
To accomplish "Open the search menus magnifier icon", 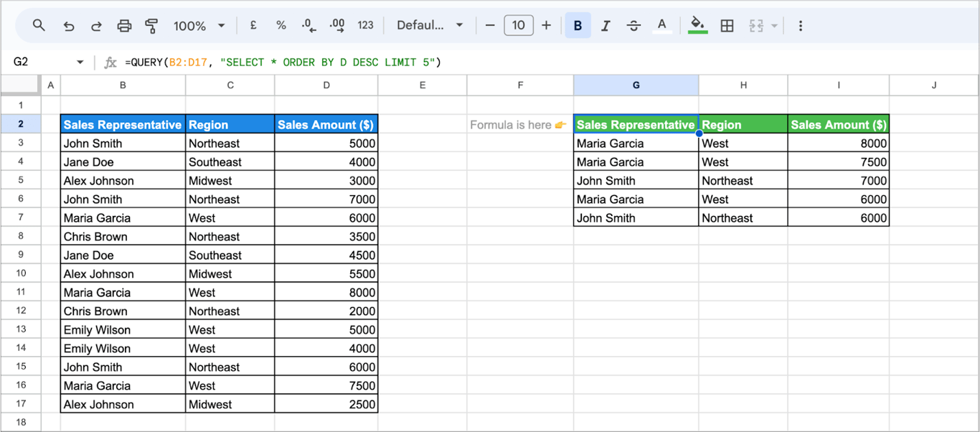I will pyautogui.click(x=39, y=25).
